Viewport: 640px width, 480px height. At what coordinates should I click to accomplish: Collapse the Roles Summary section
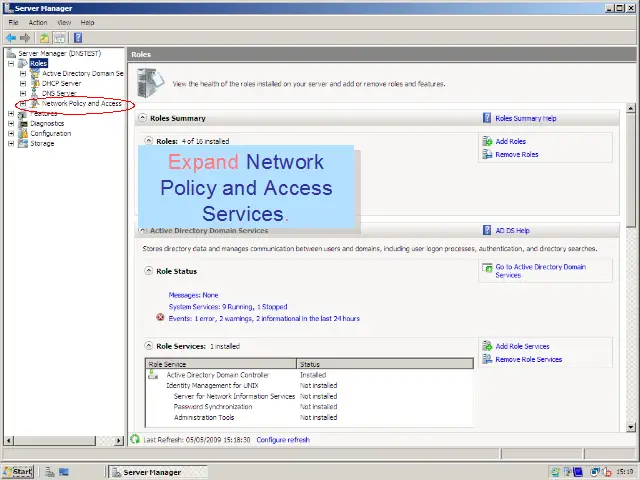(x=143, y=118)
